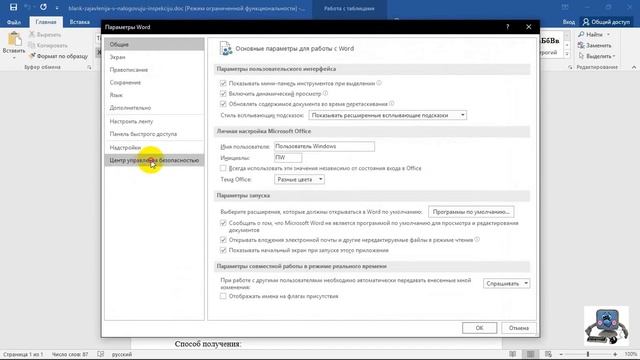Click the zoom in plus icon
This screenshot has height=360, width=640.
615,354
